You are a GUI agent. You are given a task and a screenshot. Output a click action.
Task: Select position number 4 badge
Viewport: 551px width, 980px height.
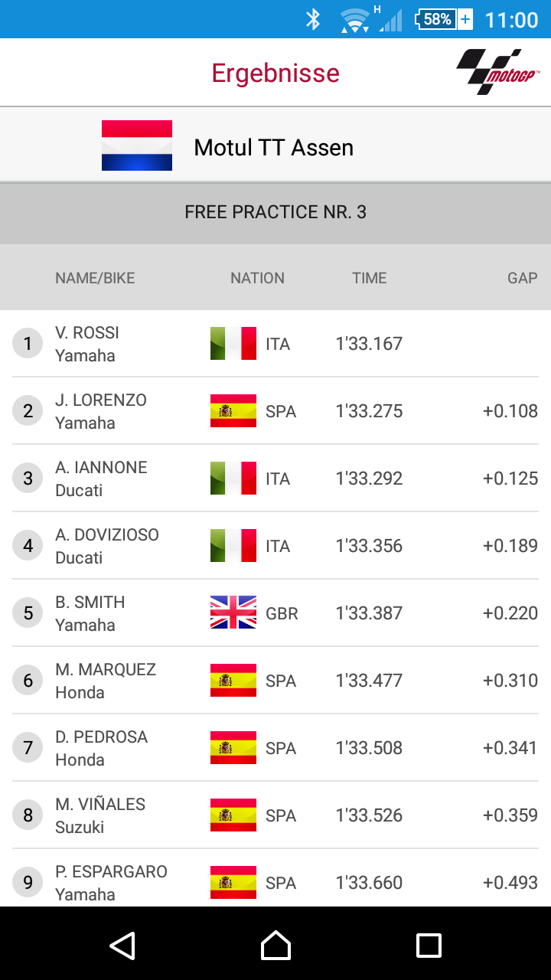pyautogui.click(x=28, y=546)
